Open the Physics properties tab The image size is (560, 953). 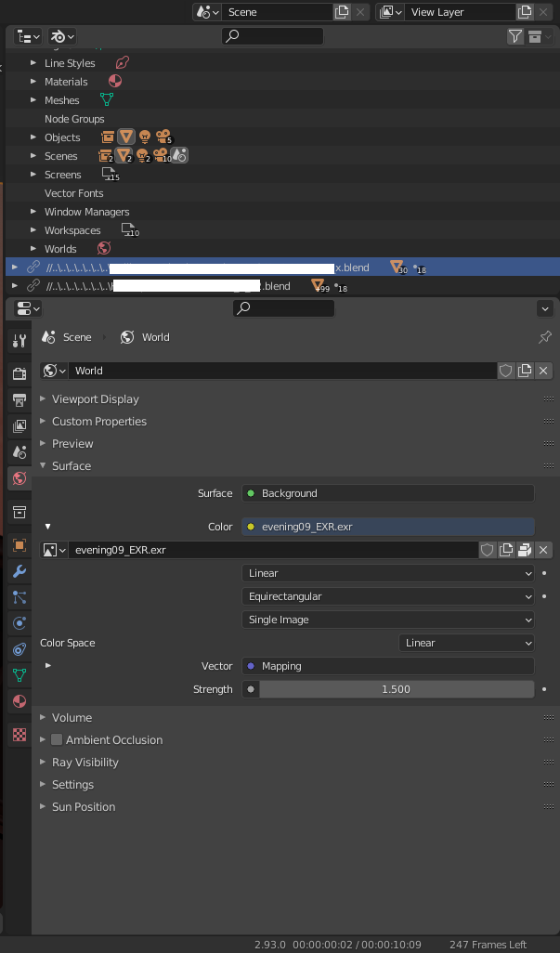coord(20,623)
